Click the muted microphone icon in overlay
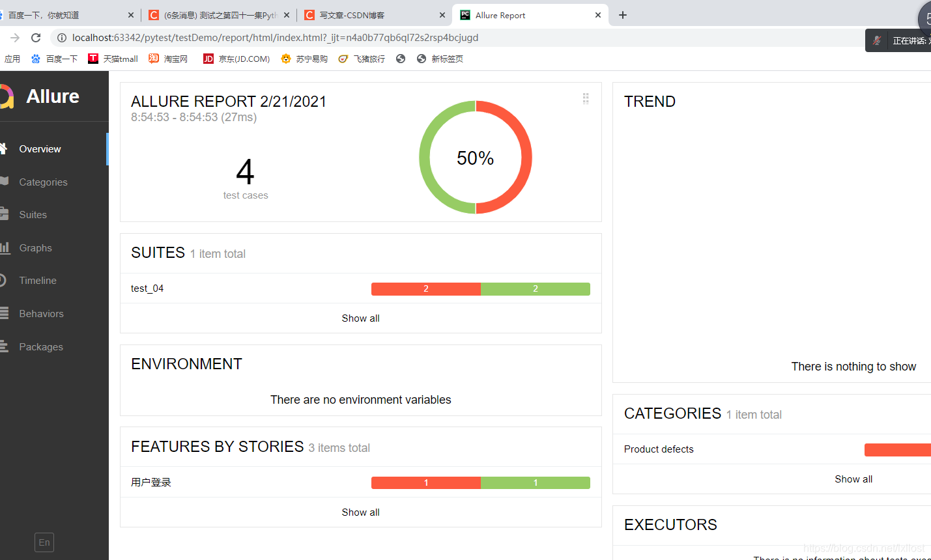The height and width of the screenshot is (560, 931). [x=877, y=40]
